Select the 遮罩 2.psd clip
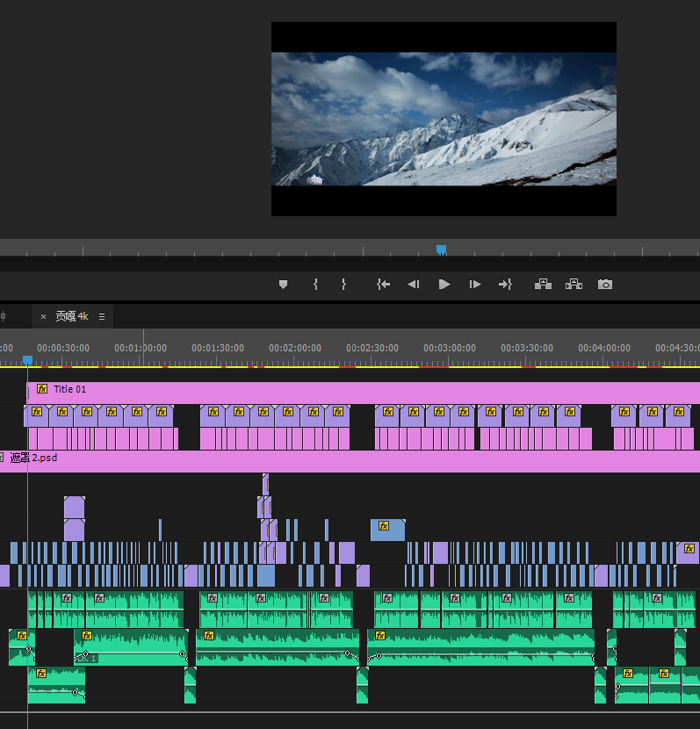700x729 pixels. tap(350, 461)
